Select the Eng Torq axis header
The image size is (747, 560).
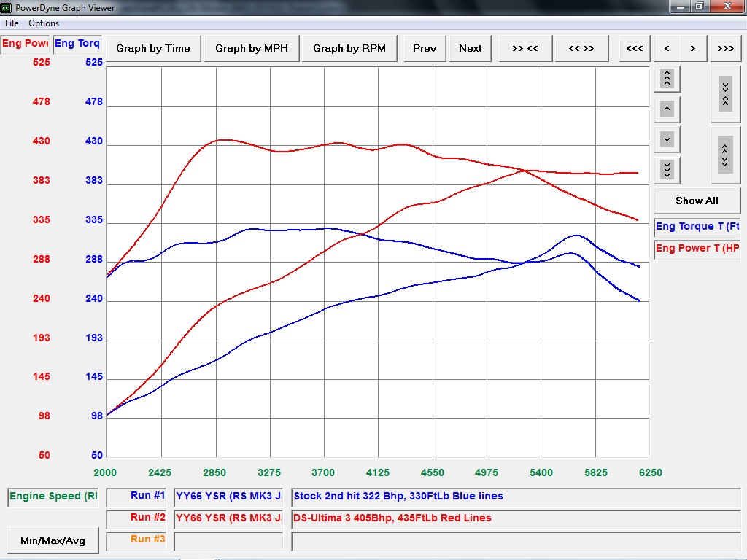77,44
